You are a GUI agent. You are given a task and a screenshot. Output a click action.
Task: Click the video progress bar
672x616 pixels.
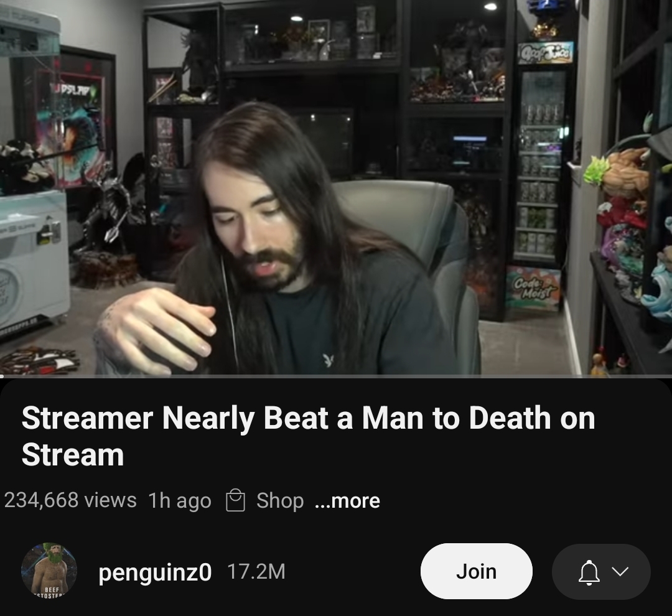point(336,376)
